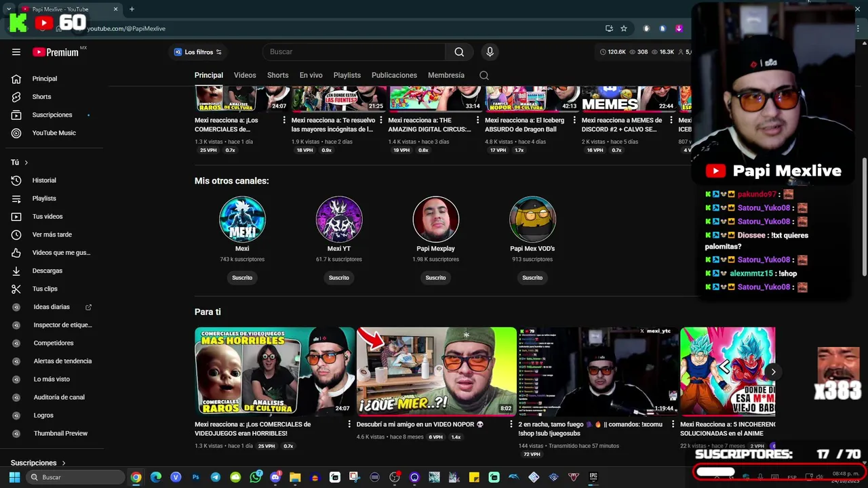The width and height of the screenshot is (868, 488).
Task: Search within channel using tab magnifier
Action: (484, 75)
